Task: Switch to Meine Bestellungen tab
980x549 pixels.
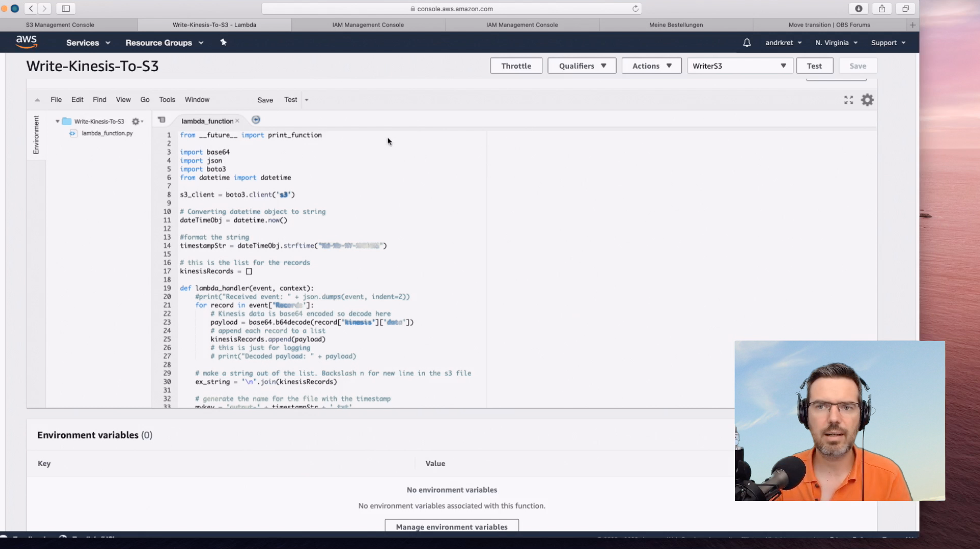Action: [676, 25]
